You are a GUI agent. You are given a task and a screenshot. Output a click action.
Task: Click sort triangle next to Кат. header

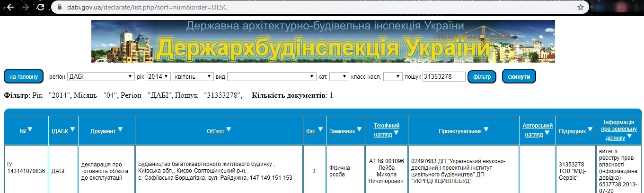tap(320, 129)
